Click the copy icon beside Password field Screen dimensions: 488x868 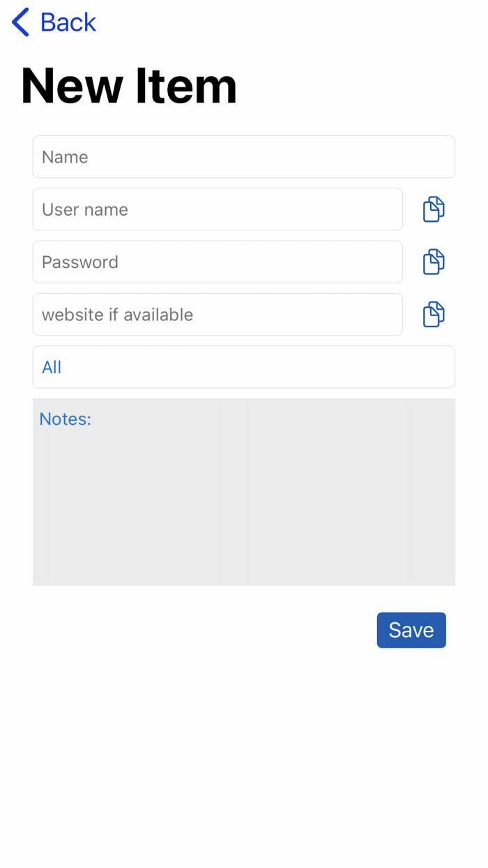[433, 262]
